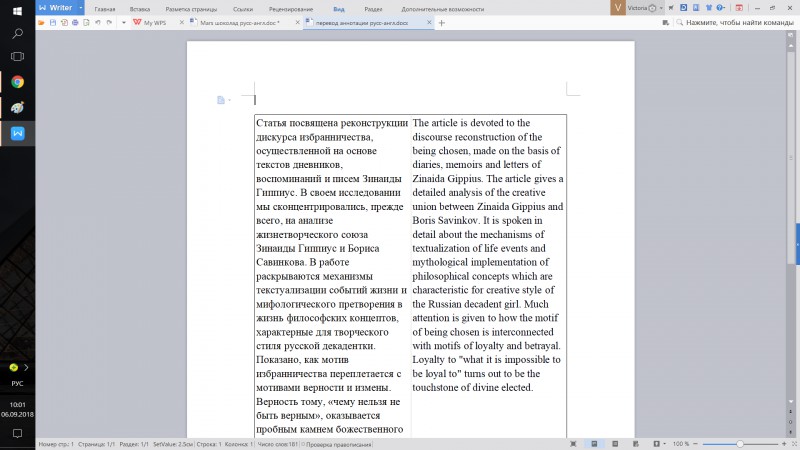This screenshot has height=450, width=800.
Task: Click the print icon in quick toolbar
Action: [x=75, y=22]
